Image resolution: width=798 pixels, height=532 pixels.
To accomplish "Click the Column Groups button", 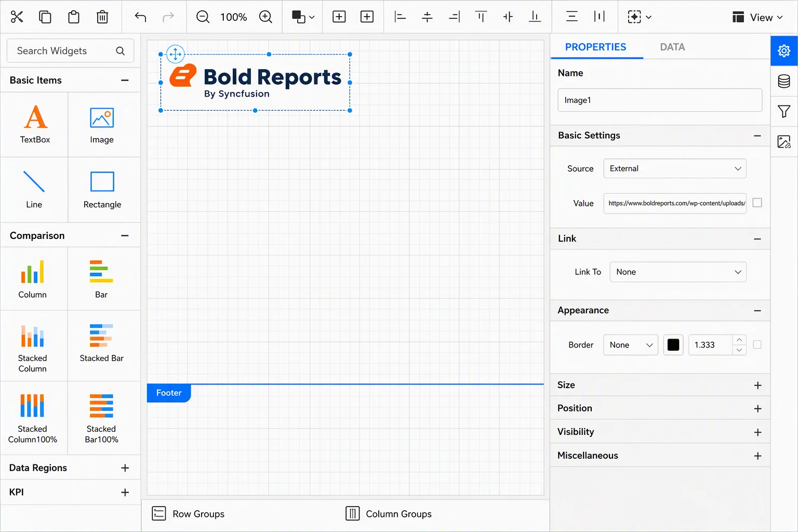I will tap(389, 514).
